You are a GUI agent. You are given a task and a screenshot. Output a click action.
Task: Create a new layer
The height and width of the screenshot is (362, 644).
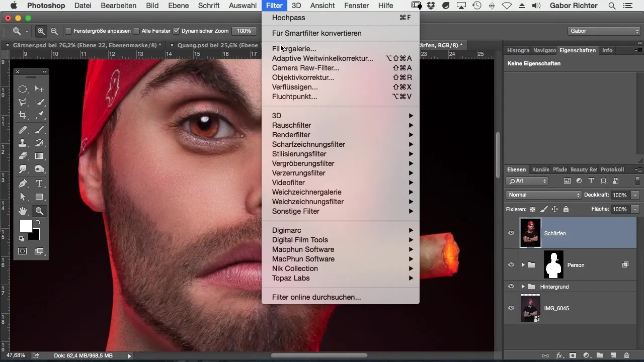tap(613, 355)
